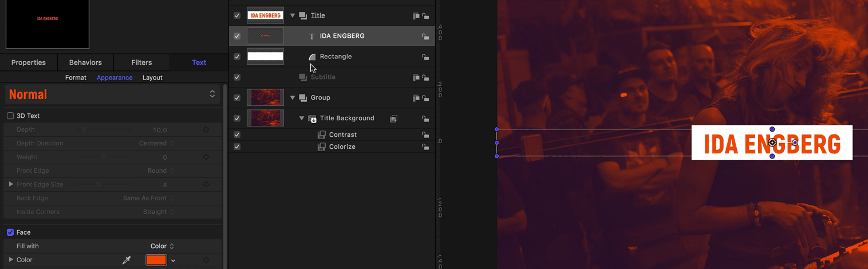
Task: Open the Format text pane
Action: point(76,78)
